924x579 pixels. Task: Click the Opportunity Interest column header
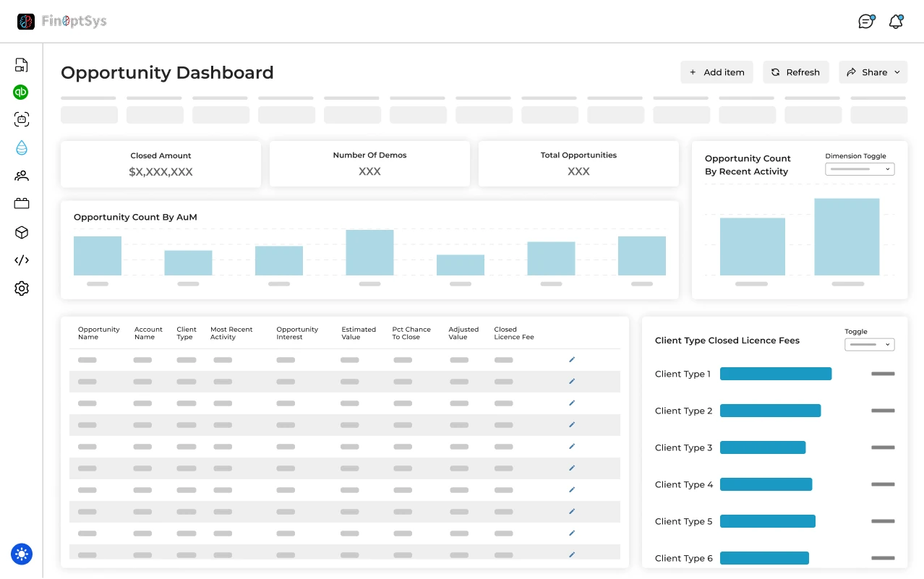297,333
